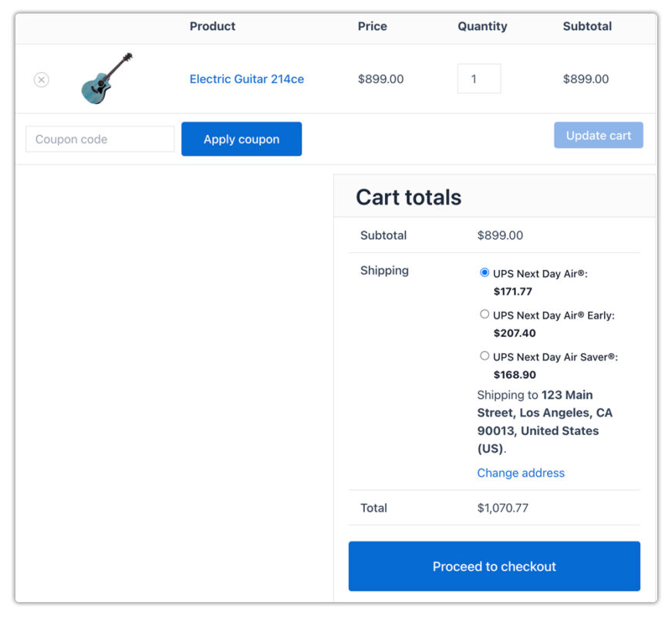Viewport: 672px width, 617px height.
Task: Click the Total amount $1,070.77
Action: click(x=501, y=508)
